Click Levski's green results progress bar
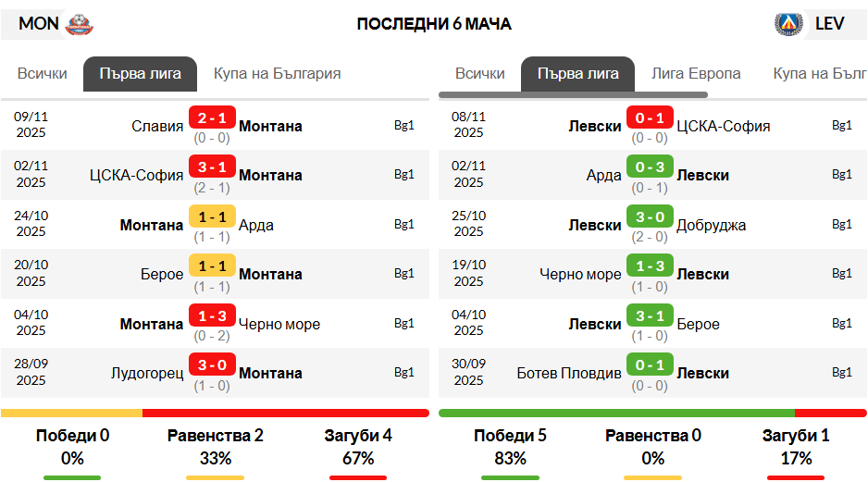Viewport: 868px width, 482px height. click(x=652, y=414)
